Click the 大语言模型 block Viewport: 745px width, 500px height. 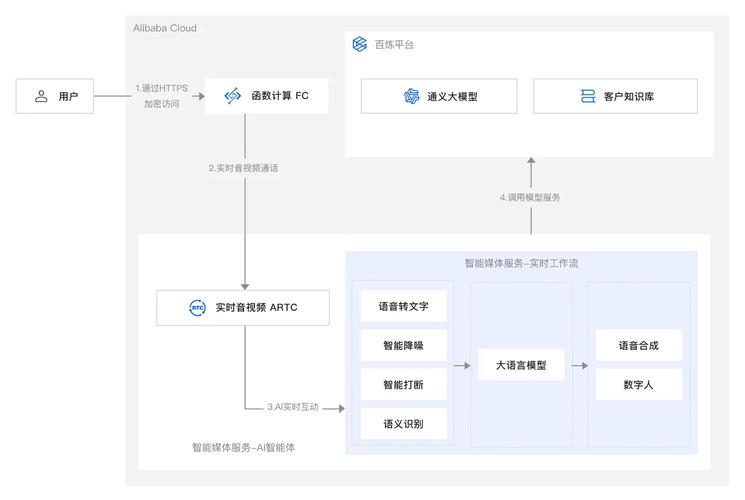tap(521, 365)
